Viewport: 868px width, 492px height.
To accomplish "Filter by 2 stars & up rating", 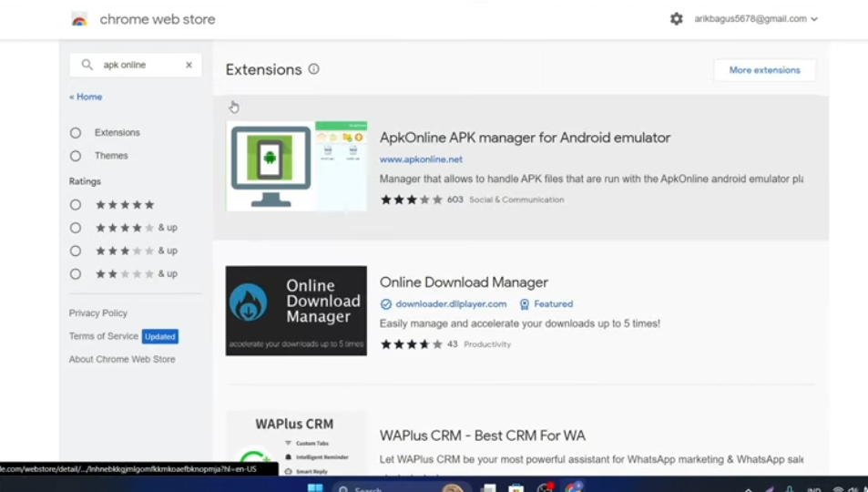I will (76, 274).
